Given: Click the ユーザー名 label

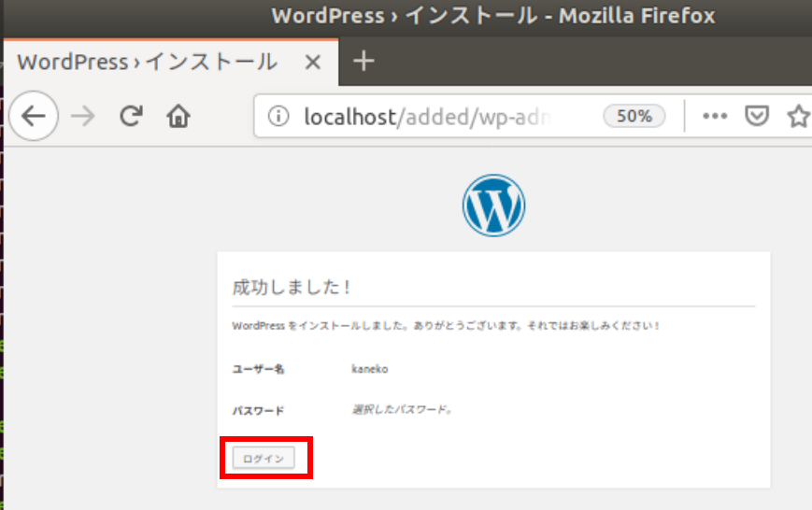Looking at the screenshot, I should point(258,369).
